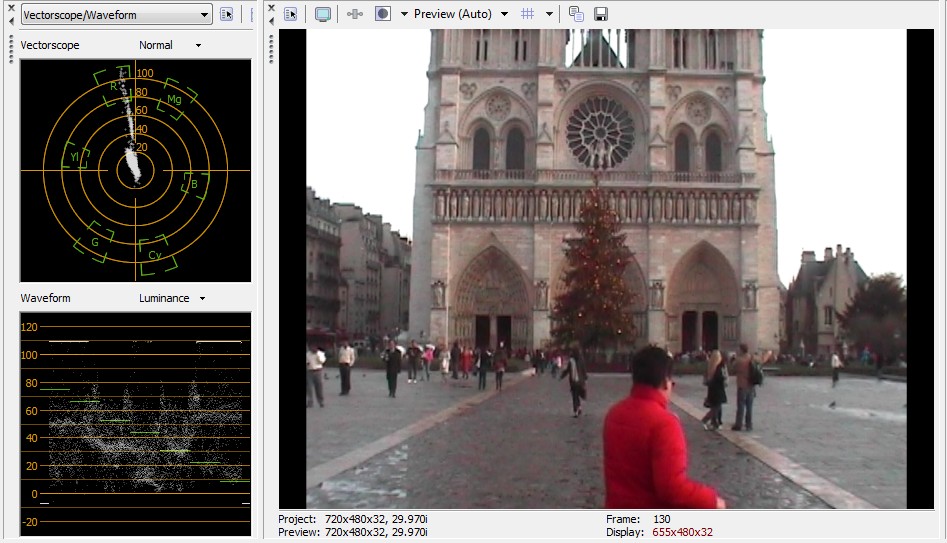The height and width of the screenshot is (543, 947).
Task: Click the Vectorscope display graph
Action: pos(135,170)
